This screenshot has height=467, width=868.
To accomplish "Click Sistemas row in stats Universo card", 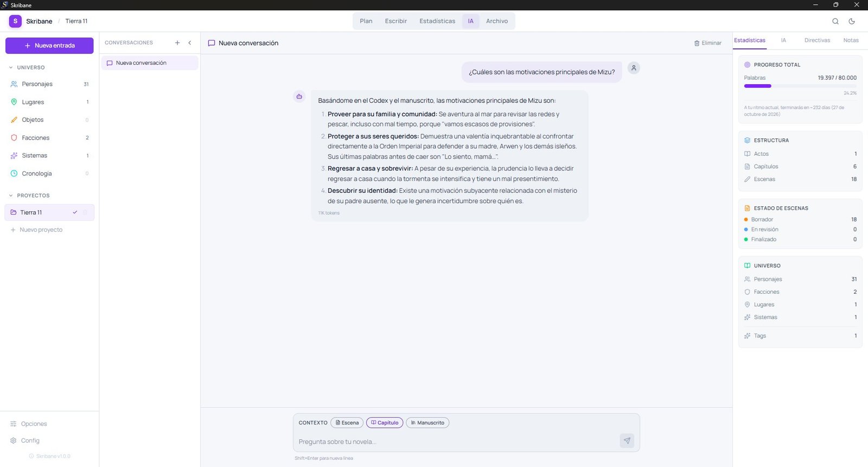I will tap(800, 317).
